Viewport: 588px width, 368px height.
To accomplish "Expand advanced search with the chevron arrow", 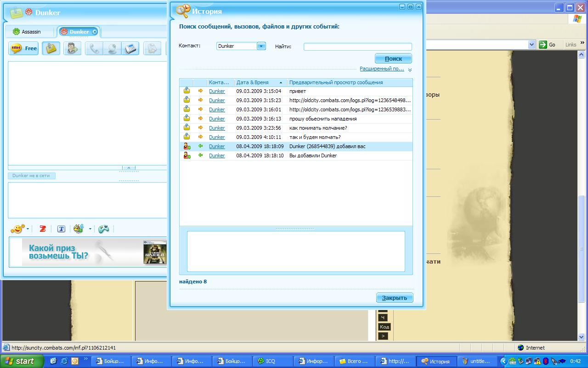I will coord(410,70).
